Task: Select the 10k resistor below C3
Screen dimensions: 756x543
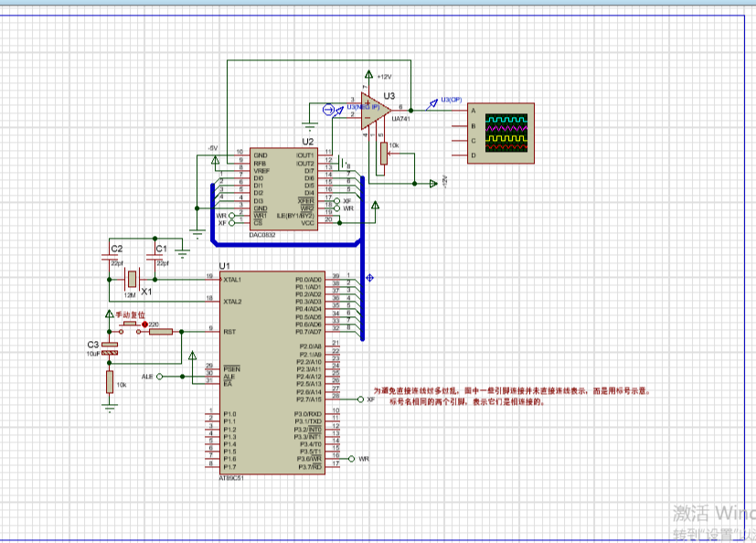Action: pos(110,382)
